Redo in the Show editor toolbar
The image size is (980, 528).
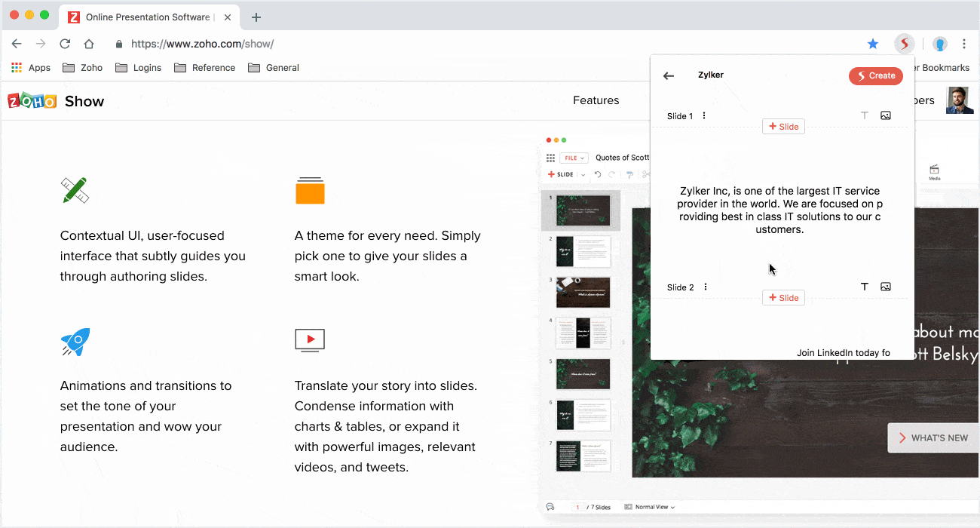point(612,174)
